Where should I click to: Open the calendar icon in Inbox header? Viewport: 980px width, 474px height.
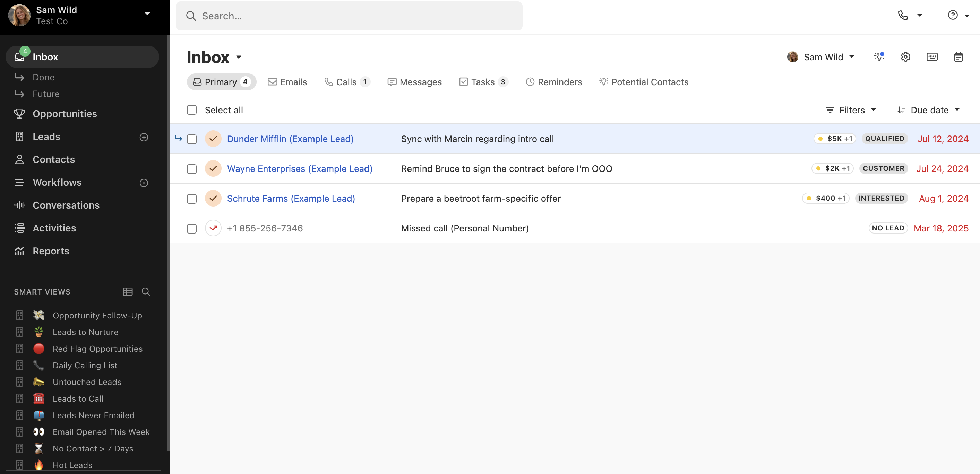pos(958,57)
